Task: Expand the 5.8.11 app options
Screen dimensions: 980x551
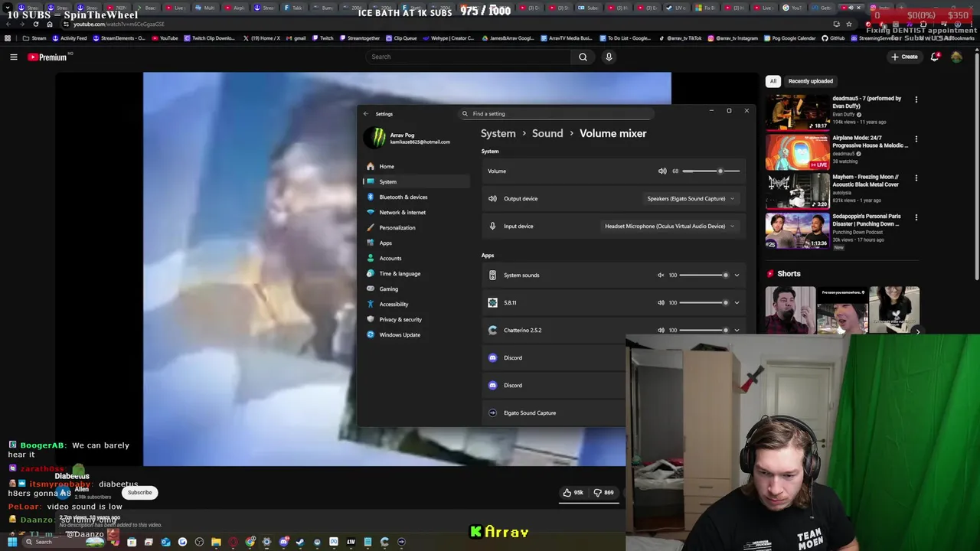Action: point(737,303)
